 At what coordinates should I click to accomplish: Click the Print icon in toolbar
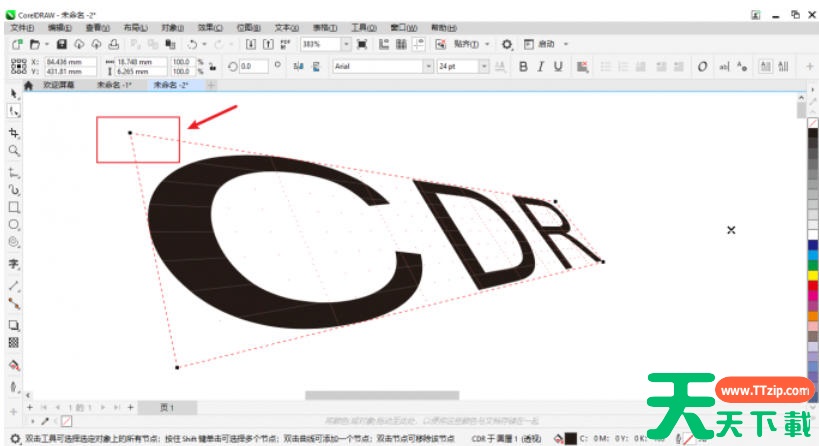point(113,45)
